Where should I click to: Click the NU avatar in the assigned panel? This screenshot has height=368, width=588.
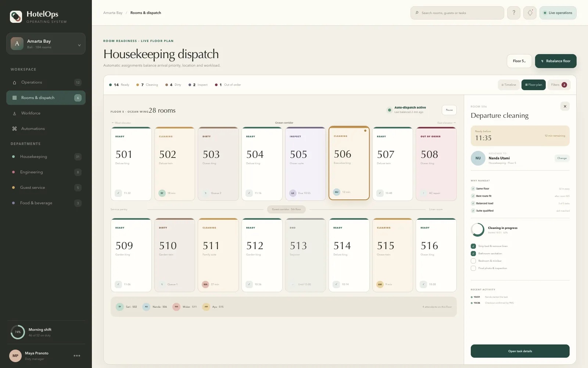[x=478, y=158]
